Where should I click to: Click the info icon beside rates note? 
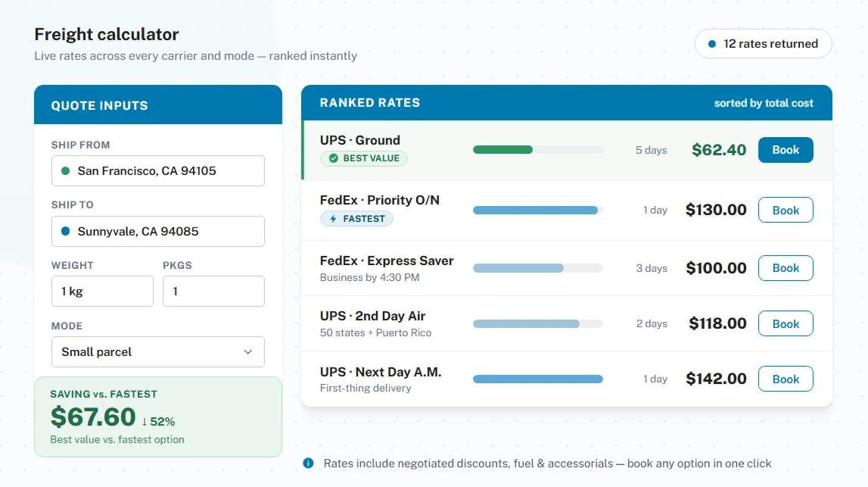pos(308,464)
